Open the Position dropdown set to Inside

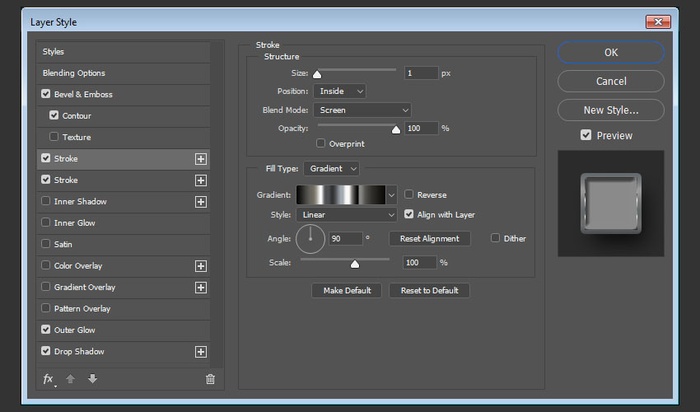click(x=340, y=91)
